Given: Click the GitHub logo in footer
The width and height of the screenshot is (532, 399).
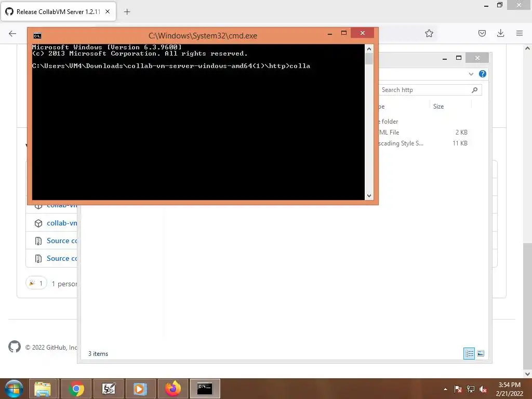Looking at the screenshot, I should click(x=15, y=347).
